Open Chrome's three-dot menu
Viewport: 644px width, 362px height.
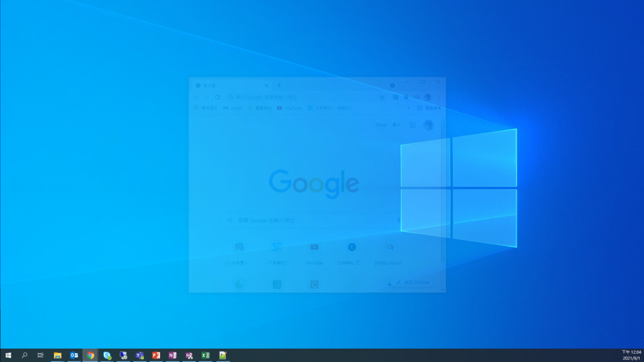coord(438,97)
